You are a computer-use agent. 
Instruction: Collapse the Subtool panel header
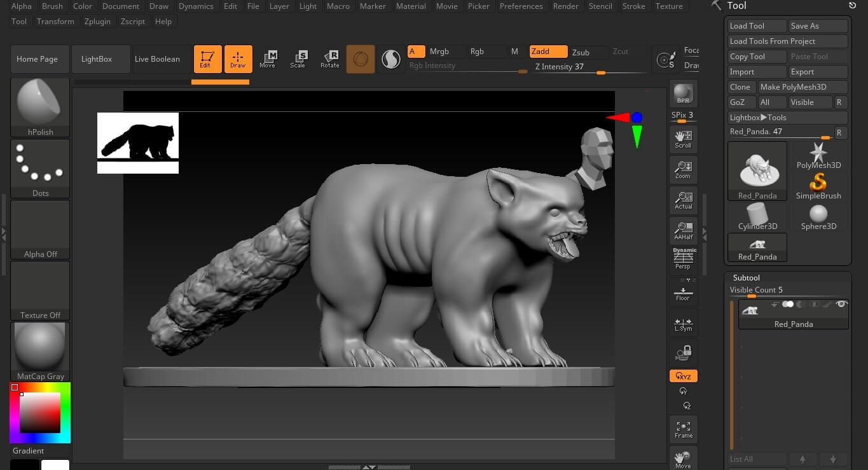click(x=746, y=278)
